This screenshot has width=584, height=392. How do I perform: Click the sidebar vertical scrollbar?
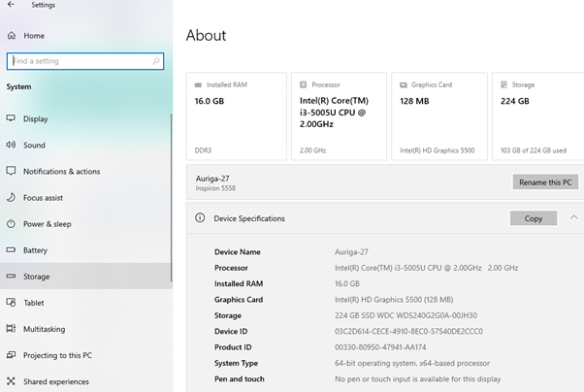click(x=172, y=198)
